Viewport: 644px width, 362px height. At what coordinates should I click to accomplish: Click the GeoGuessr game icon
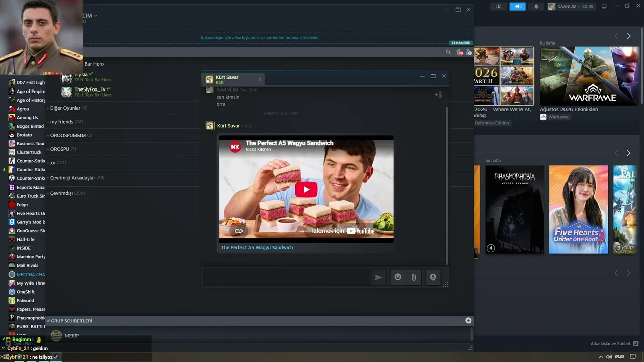coord(12,231)
